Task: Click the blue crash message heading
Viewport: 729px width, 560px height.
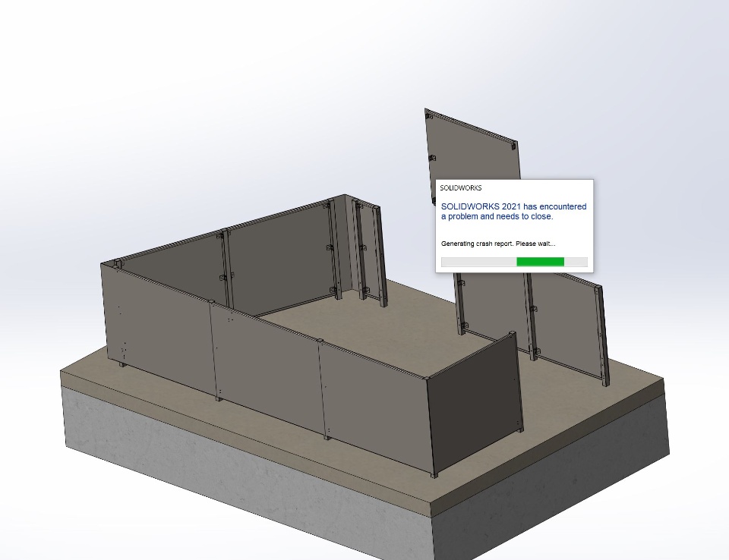Action: coord(514,212)
